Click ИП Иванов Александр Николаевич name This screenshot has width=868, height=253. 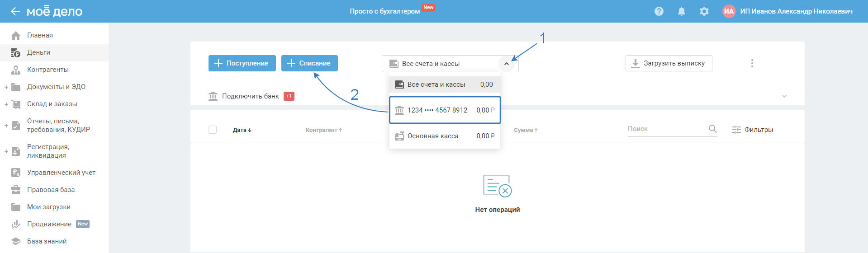coord(796,11)
